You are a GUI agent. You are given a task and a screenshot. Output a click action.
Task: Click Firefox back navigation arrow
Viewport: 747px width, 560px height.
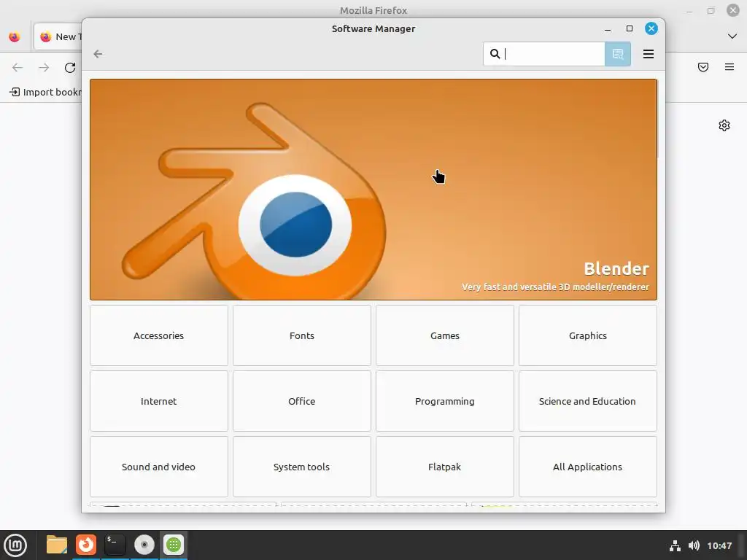click(x=18, y=68)
